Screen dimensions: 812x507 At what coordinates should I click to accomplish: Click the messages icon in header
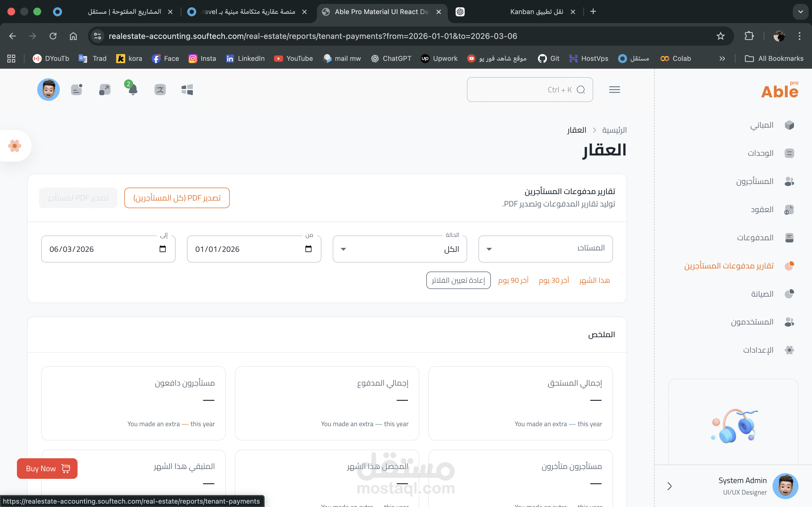tap(77, 90)
